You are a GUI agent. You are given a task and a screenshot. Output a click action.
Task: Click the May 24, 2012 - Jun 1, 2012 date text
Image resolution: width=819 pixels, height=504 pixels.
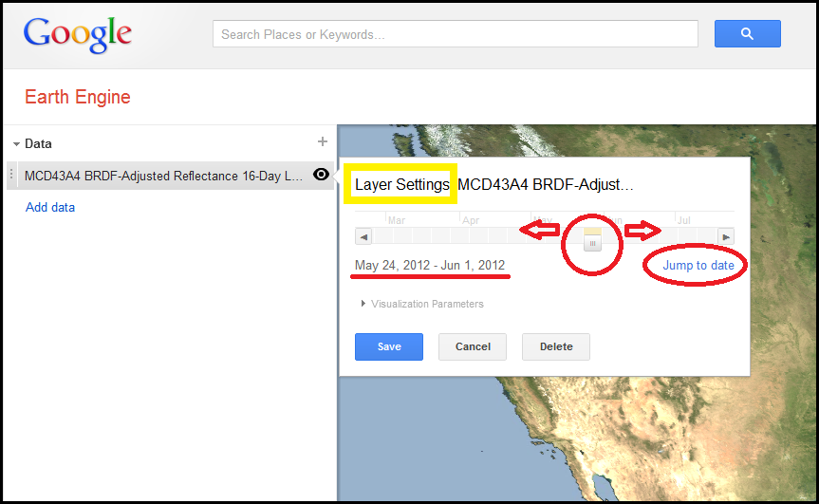[x=430, y=266]
